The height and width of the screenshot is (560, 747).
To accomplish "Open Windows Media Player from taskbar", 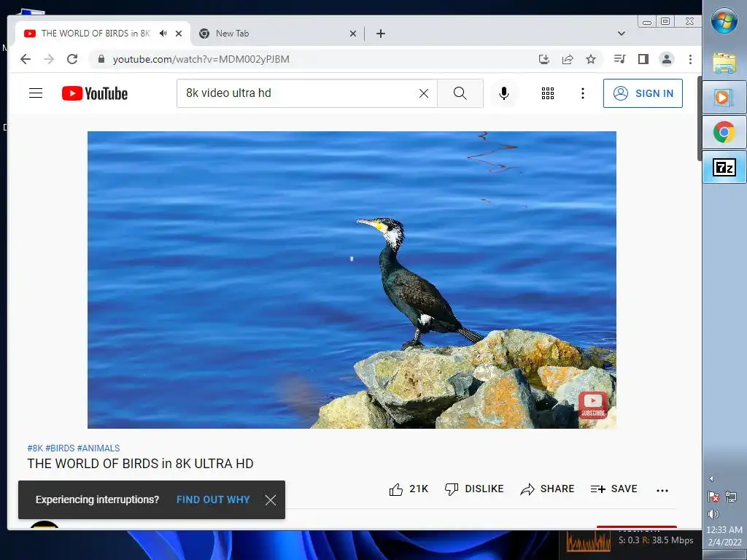I will [x=724, y=97].
